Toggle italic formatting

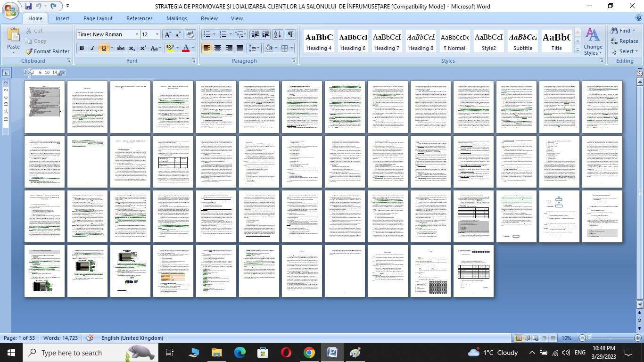(92, 48)
